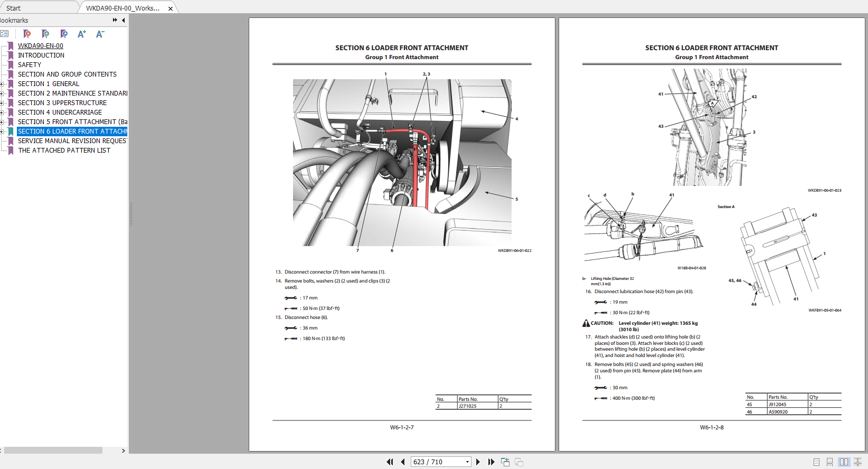Select SECTION 2 MAINTENANCE STANDARD bookmark
The image size is (868, 469).
click(73, 93)
